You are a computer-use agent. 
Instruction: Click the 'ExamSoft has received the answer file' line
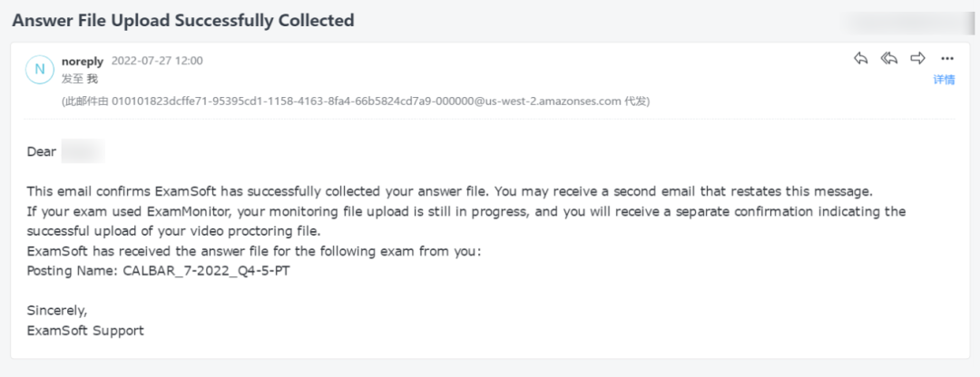[x=254, y=252]
